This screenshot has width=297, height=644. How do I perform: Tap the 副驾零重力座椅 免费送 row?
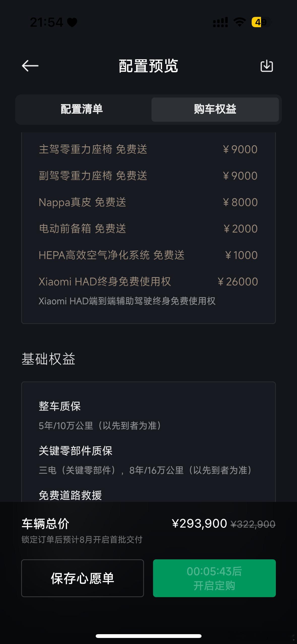click(148, 176)
